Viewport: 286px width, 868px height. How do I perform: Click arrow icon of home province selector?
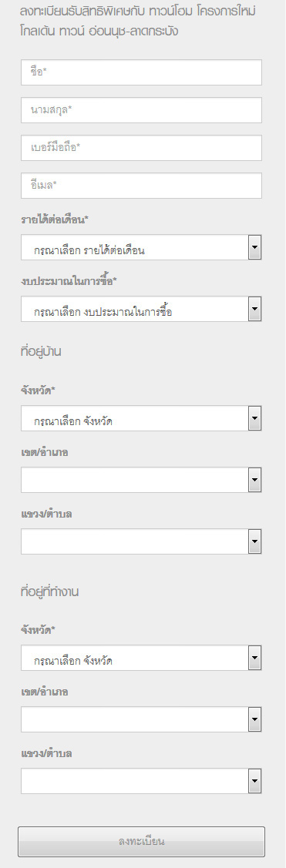254,418
